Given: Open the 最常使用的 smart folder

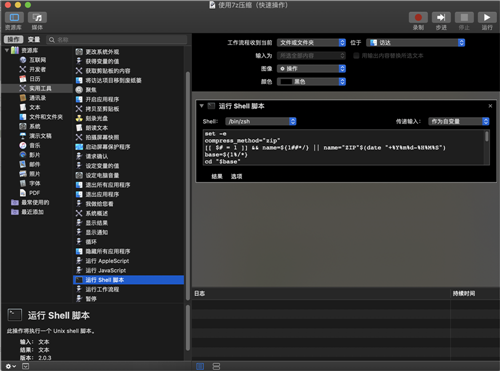Looking at the screenshot, I should pyautogui.click(x=30, y=202).
